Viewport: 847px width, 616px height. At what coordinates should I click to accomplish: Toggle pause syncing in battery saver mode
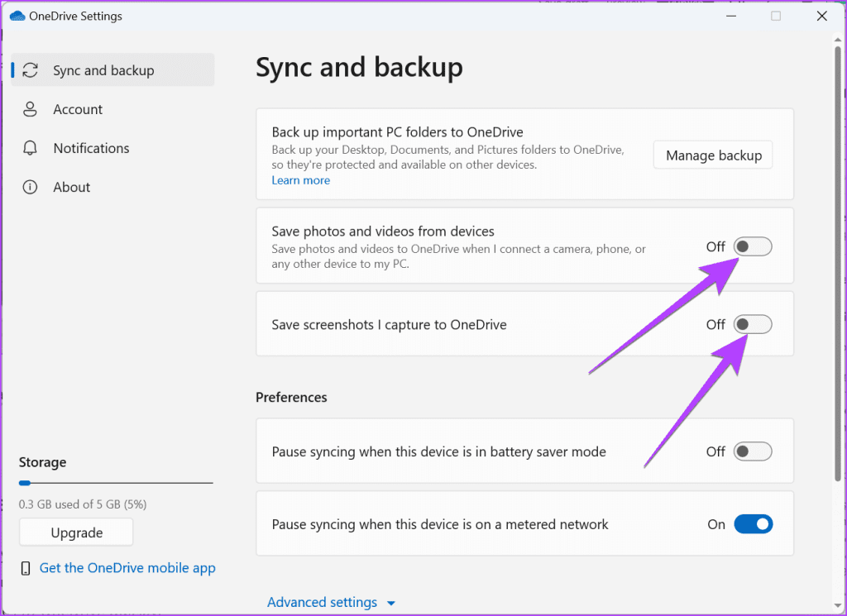(x=753, y=451)
